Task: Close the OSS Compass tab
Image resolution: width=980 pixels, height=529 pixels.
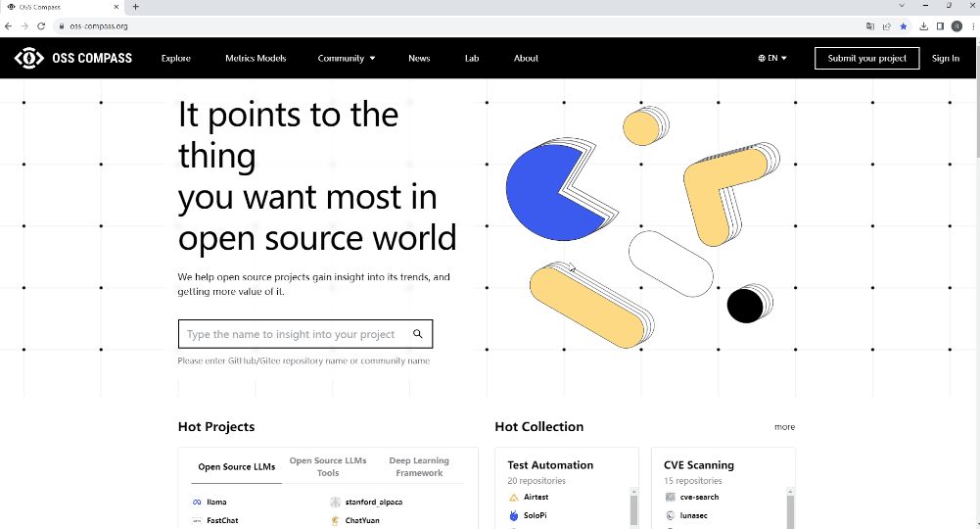Action: coord(117,7)
